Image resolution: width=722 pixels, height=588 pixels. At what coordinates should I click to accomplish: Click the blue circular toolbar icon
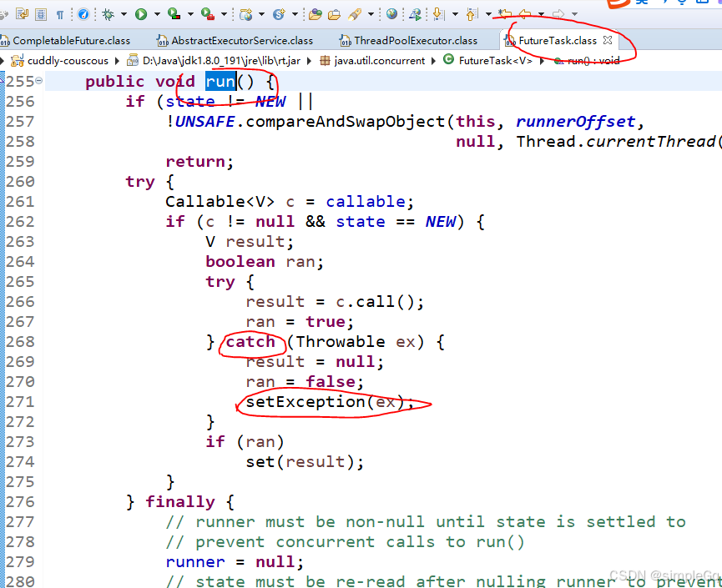tap(83, 14)
